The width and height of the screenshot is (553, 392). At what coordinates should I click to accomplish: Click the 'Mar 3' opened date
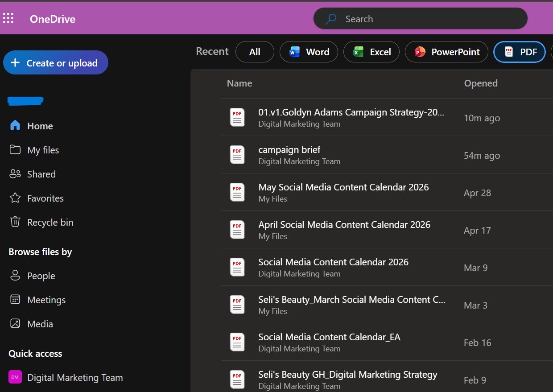tap(475, 305)
